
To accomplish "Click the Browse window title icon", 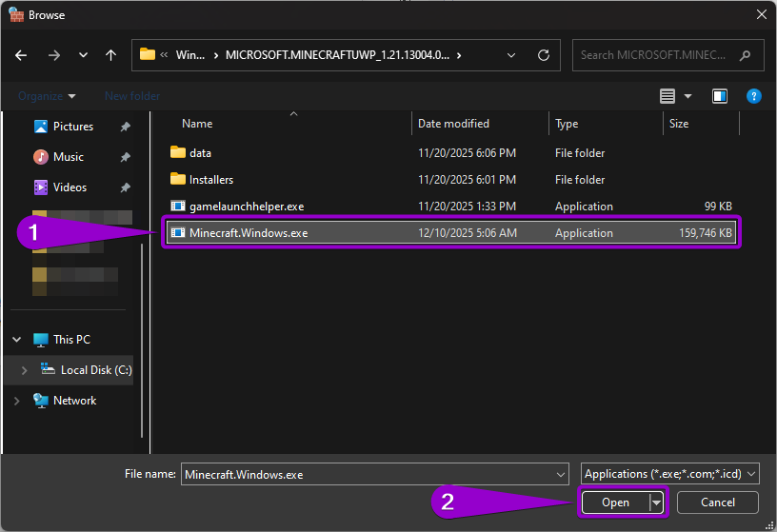I will coord(16,15).
